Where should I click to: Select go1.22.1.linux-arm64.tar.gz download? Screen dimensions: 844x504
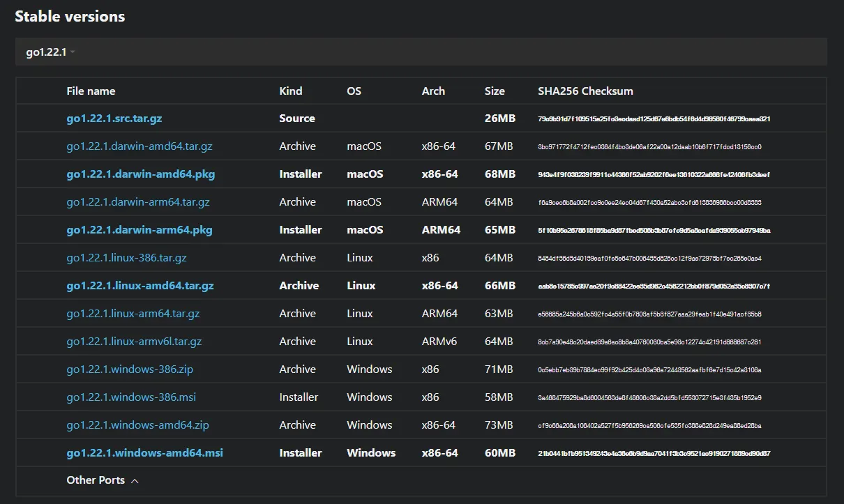133,314
